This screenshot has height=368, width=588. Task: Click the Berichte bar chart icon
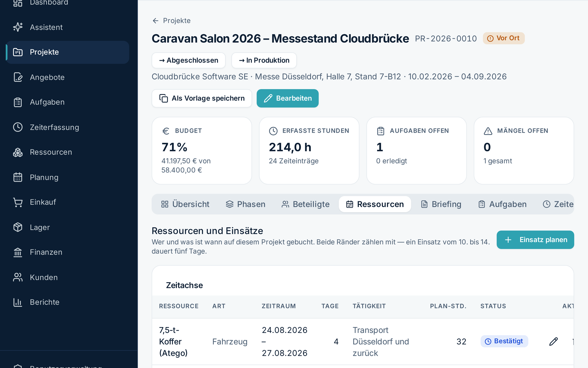(18, 302)
